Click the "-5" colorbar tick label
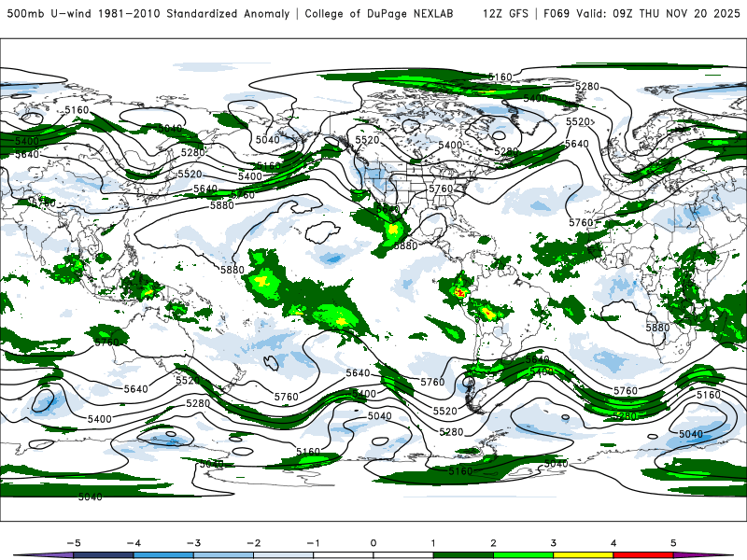 point(74,543)
